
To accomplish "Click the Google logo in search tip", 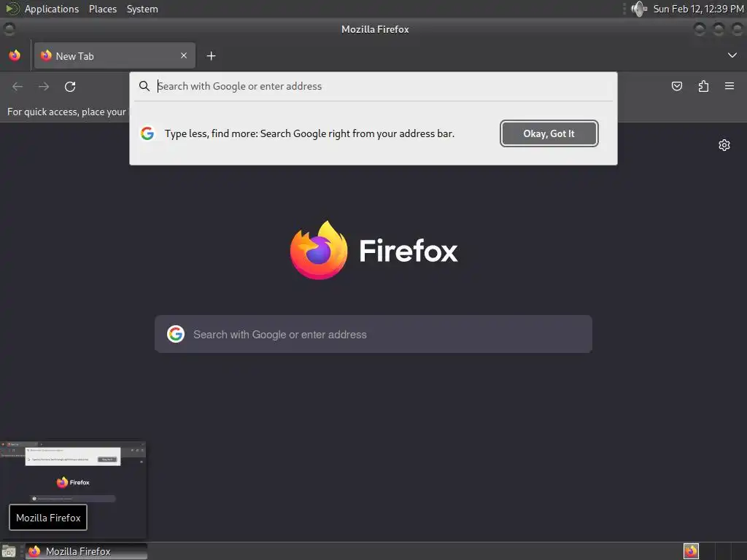I will coord(147,133).
